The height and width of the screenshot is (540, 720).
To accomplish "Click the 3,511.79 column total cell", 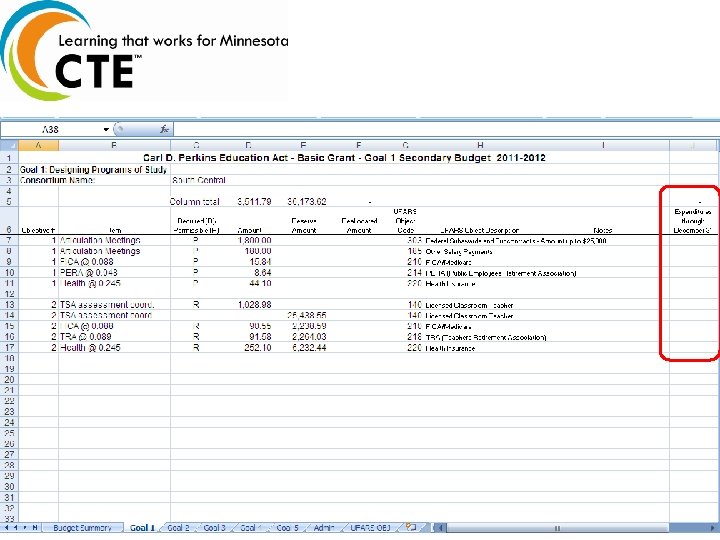I will click(254, 202).
